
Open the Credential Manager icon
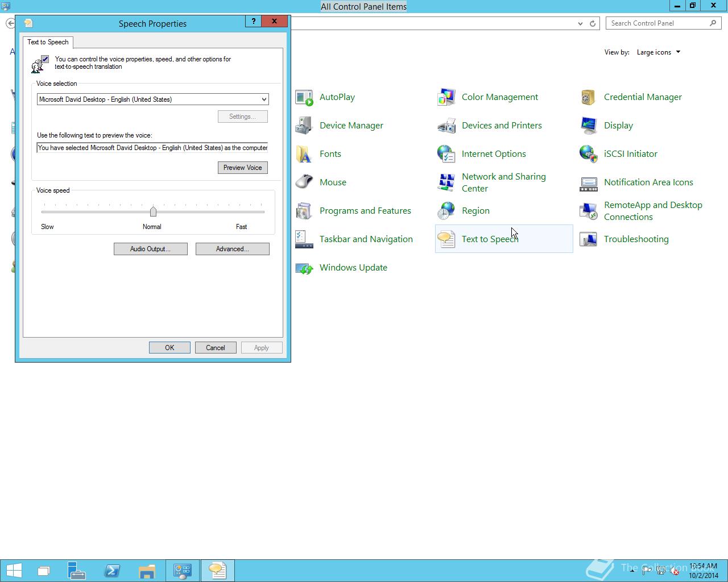tap(589, 97)
